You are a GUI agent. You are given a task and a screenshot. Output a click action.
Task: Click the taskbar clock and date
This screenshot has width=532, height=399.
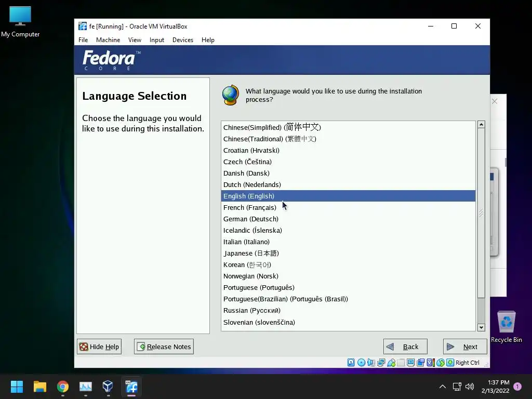coord(495,387)
